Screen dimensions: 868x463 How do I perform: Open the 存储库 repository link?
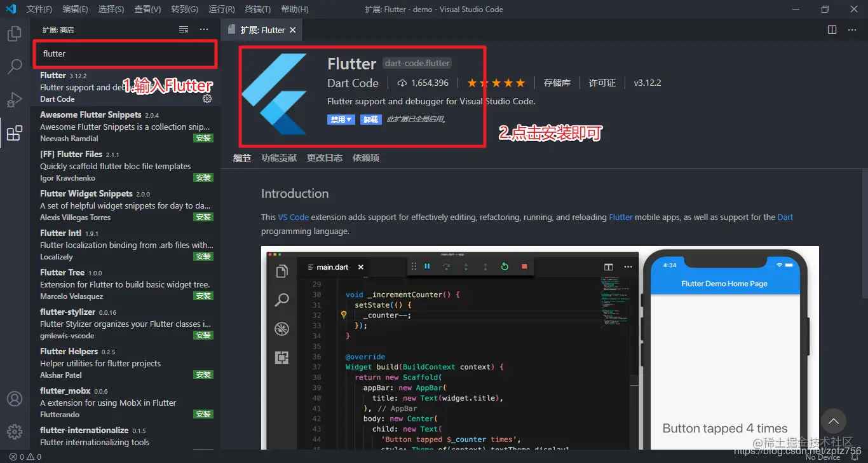tap(557, 83)
